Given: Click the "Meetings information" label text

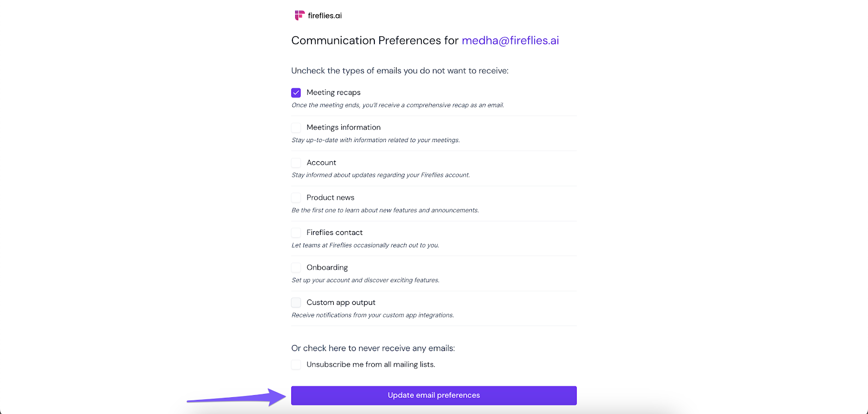Looking at the screenshot, I should tap(343, 128).
